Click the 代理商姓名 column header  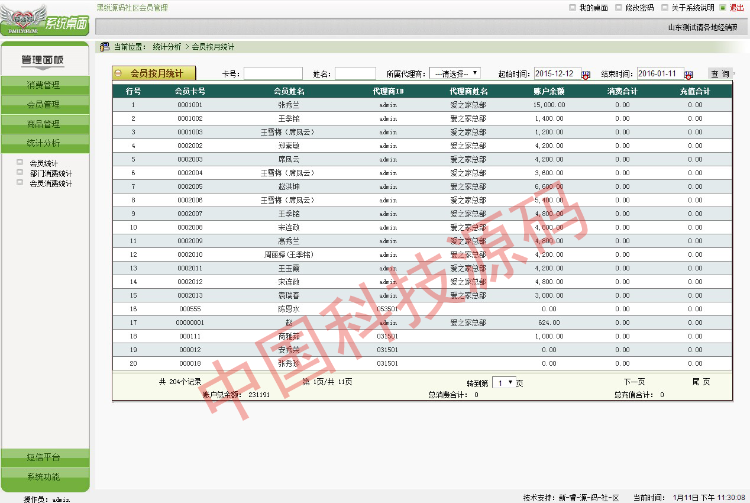468,91
